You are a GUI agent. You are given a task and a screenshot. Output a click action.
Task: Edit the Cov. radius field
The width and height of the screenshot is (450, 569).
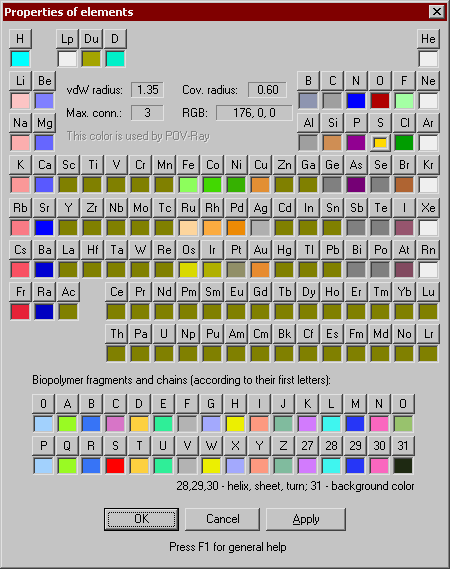click(x=267, y=90)
